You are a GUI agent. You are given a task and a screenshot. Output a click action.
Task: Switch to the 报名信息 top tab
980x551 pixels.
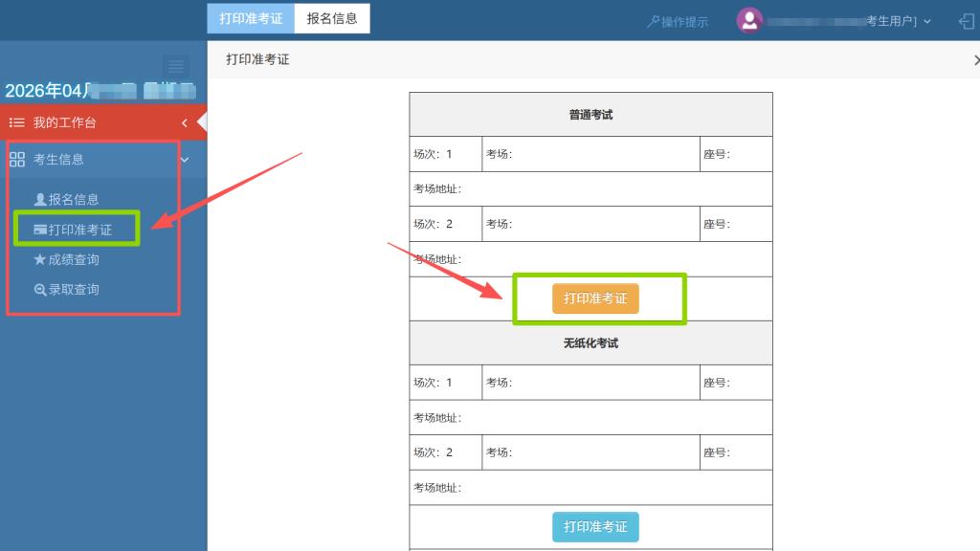(332, 18)
